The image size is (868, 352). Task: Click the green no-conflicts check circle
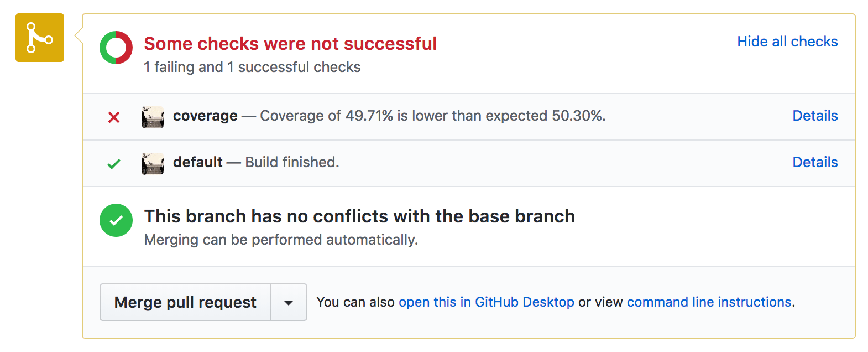(116, 220)
